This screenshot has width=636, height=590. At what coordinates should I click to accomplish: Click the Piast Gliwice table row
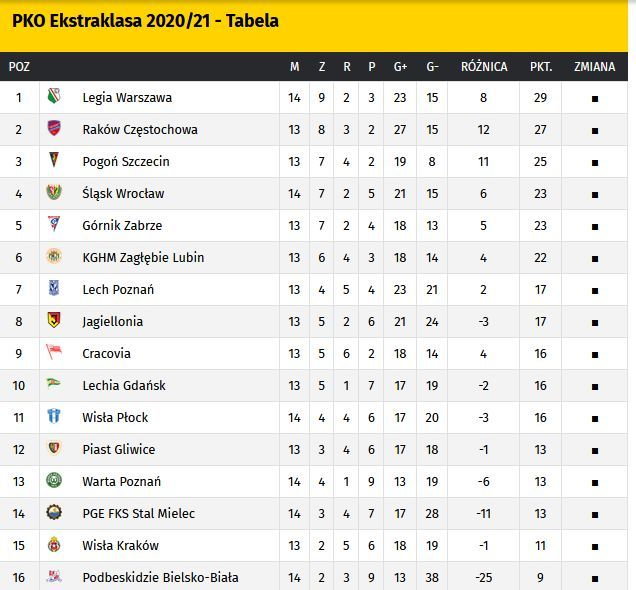[314, 449]
